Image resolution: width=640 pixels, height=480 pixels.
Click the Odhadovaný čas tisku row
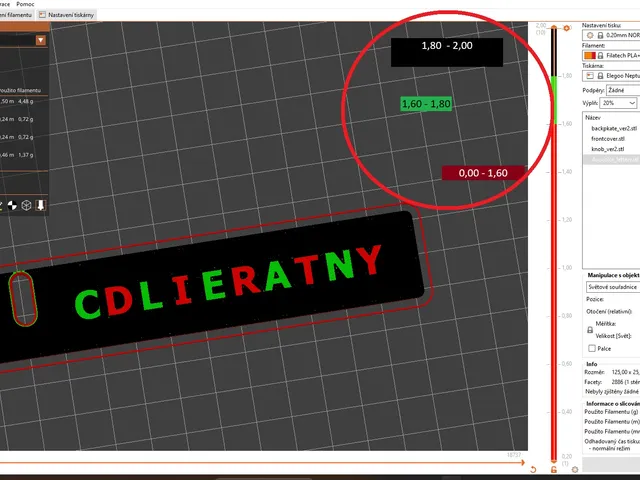coord(612,441)
